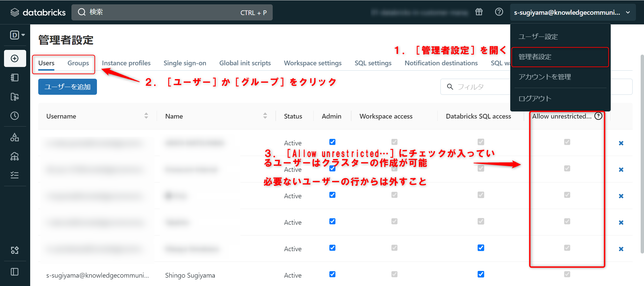644x286 pixels.
Task: Open the Global init scripts tab
Action: pyautogui.click(x=245, y=63)
